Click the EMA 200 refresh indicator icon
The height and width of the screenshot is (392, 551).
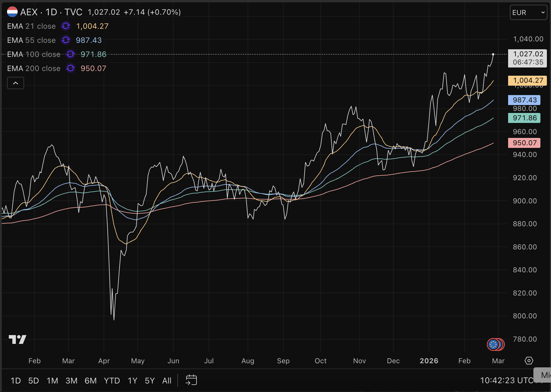pyautogui.click(x=70, y=68)
